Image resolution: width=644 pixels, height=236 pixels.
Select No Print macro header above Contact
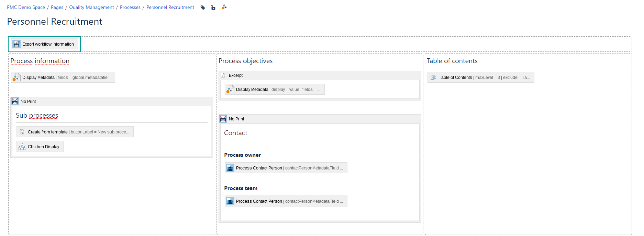(x=320, y=119)
